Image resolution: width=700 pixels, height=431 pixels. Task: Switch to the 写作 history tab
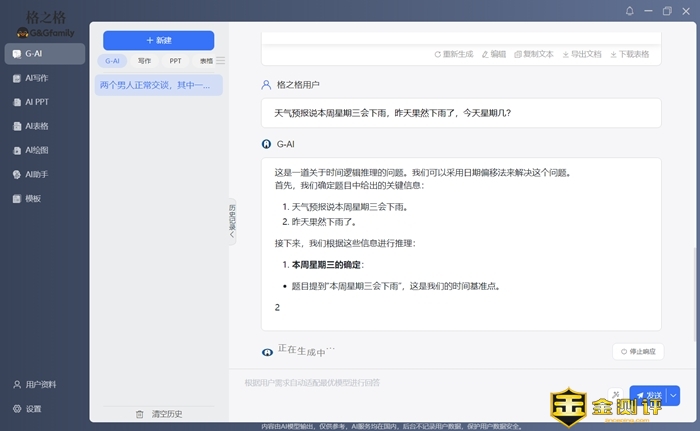144,61
